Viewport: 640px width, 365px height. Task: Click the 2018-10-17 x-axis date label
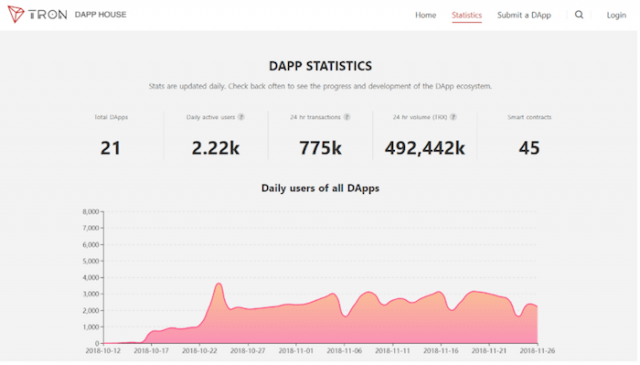[151, 351]
